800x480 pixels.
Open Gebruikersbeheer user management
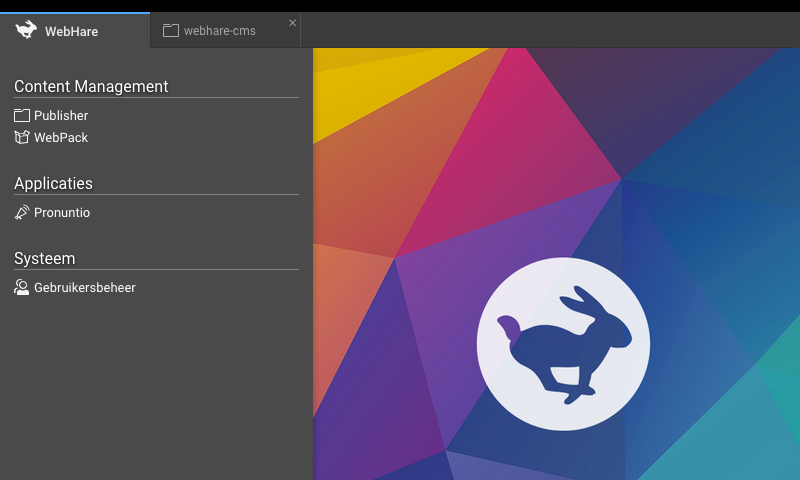[x=85, y=288]
